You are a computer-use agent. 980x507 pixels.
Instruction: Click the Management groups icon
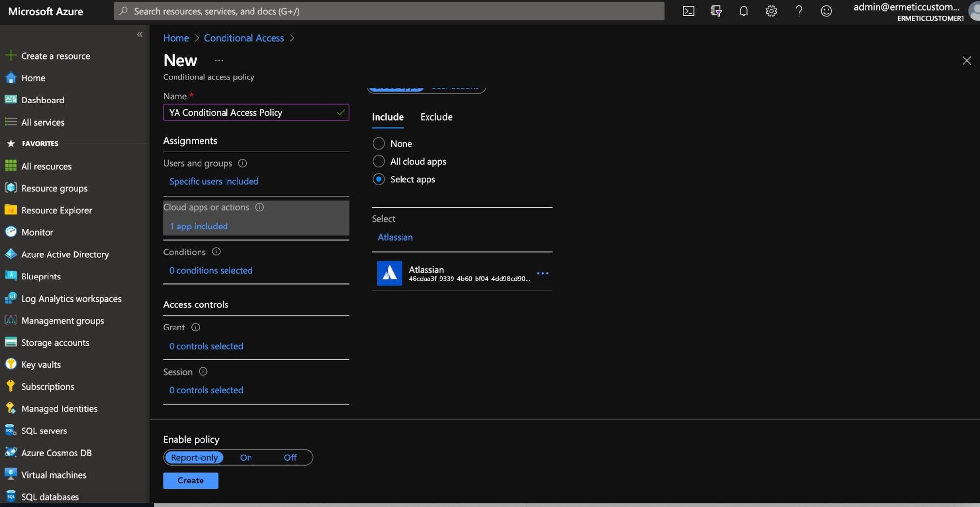[10, 320]
